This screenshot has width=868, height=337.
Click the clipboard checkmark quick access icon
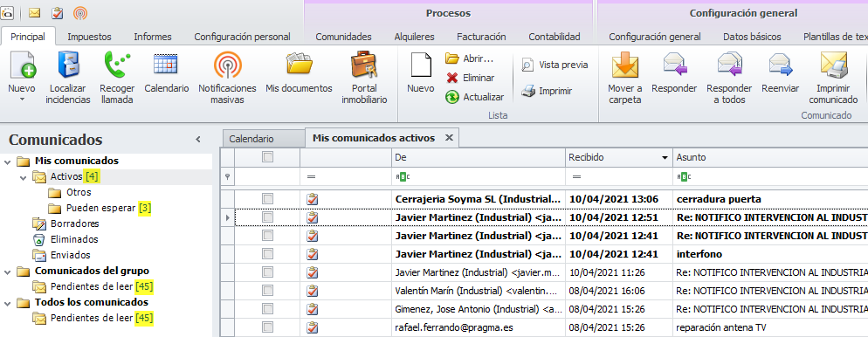(57, 13)
